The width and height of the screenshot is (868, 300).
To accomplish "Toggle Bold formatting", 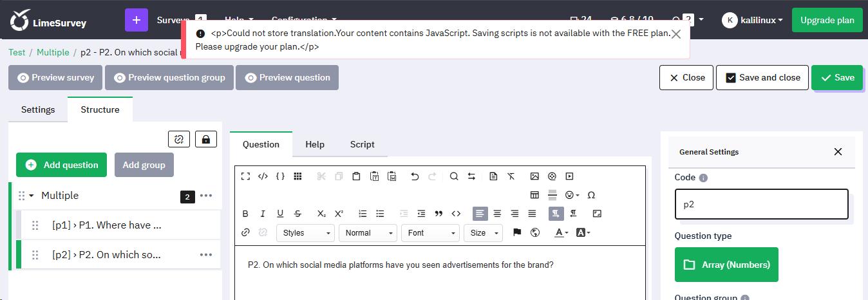I will pos(245,214).
